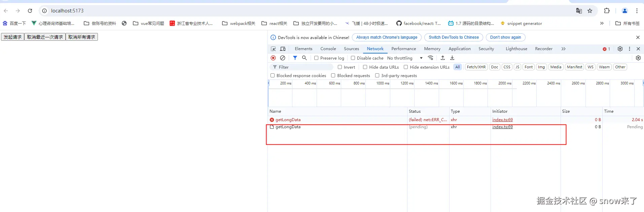Viewport: 644px width, 212px height.
Task: Filter requests by JS type
Action: 517,67
